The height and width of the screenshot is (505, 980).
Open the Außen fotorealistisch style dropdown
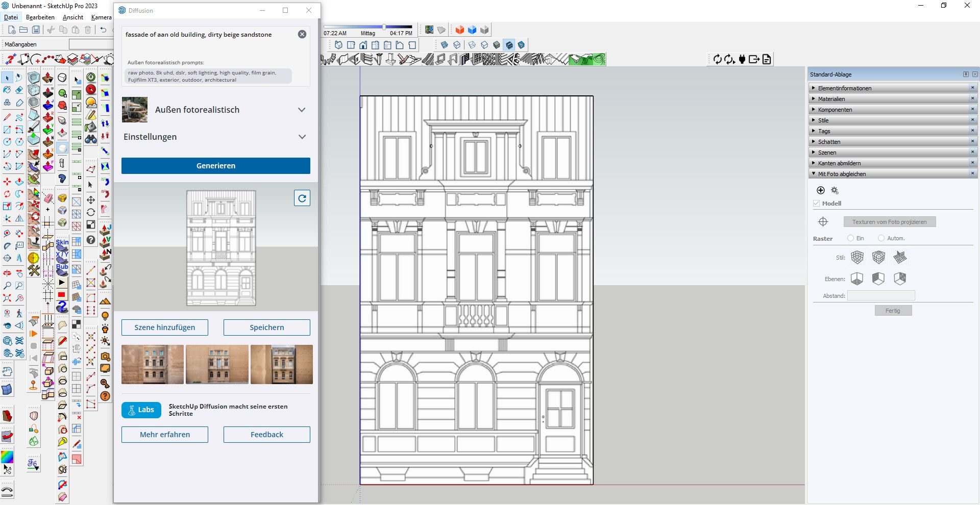click(x=302, y=110)
